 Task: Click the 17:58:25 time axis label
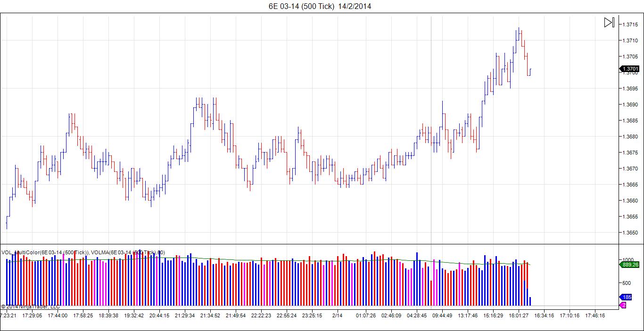[83, 315]
